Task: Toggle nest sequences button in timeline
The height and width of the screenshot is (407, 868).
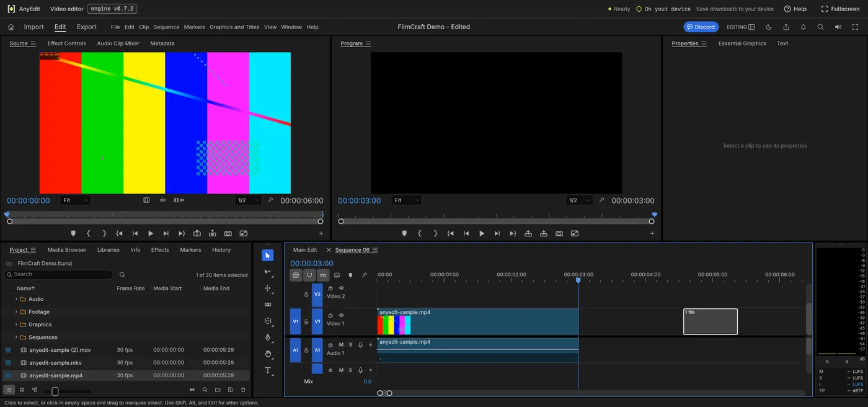Action: (x=296, y=275)
